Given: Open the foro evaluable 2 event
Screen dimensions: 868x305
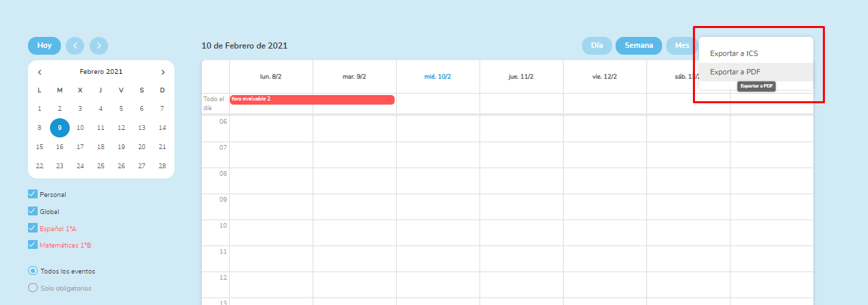Looking at the screenshot, I should [312, 100].
